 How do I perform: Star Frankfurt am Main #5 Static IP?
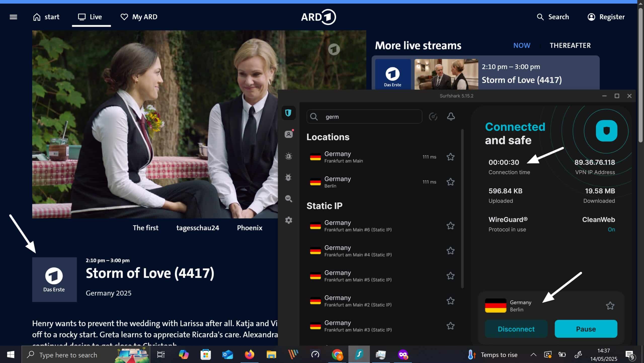click(x=451, y=276)
